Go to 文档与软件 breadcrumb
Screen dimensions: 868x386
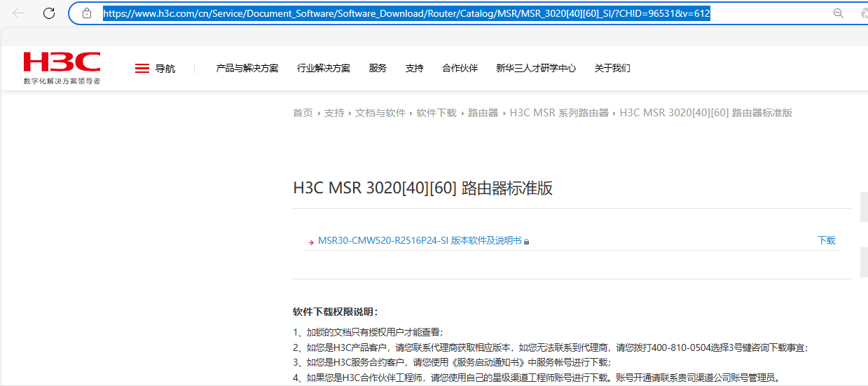click(380, 113)
